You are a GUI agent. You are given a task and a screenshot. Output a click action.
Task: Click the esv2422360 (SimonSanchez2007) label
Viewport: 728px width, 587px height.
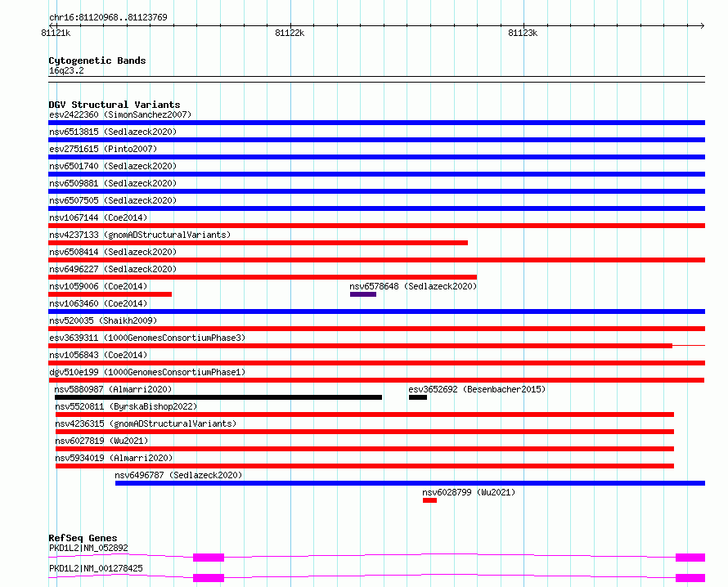coord(120,114)
